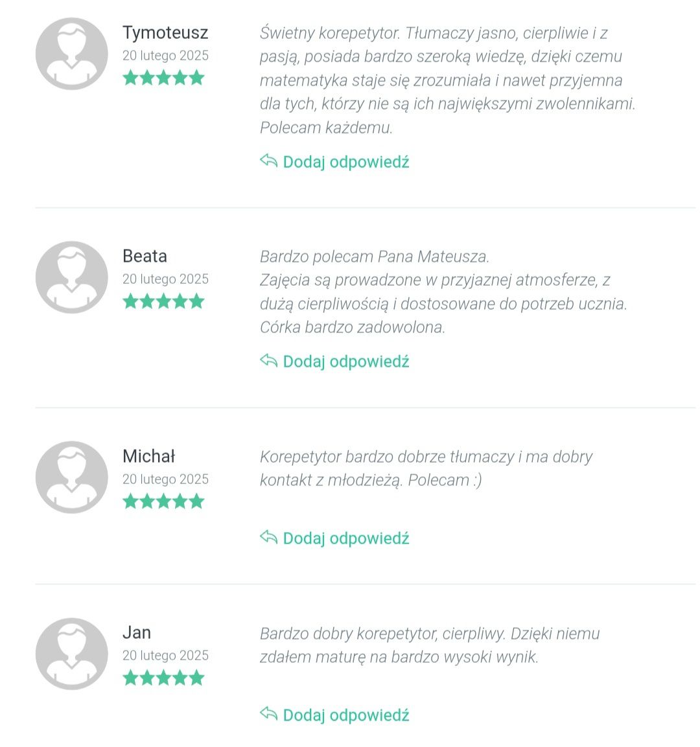Click the five-star rating for Jan
700x747 pixels.
[163, 678]
